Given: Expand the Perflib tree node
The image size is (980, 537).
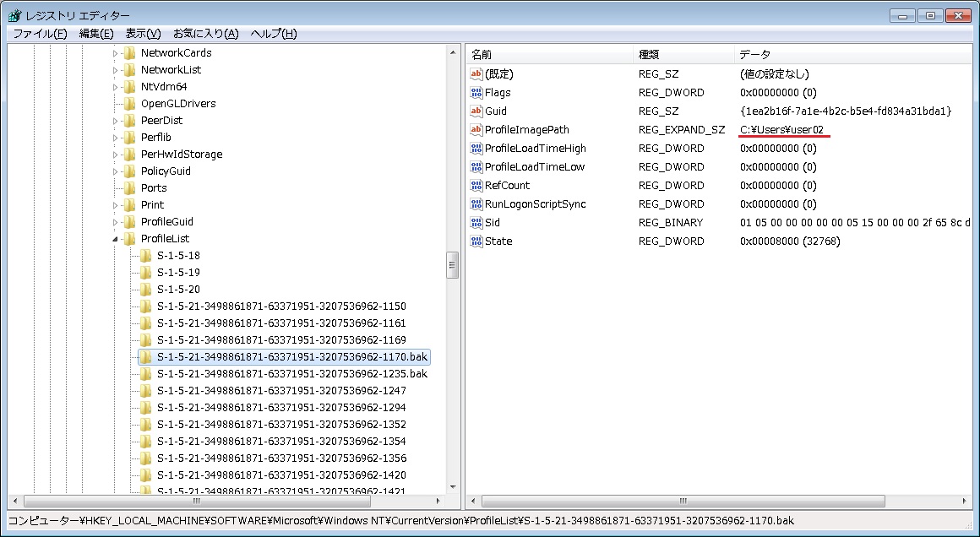Looking at the screenshot, I should tap(116, 138).
